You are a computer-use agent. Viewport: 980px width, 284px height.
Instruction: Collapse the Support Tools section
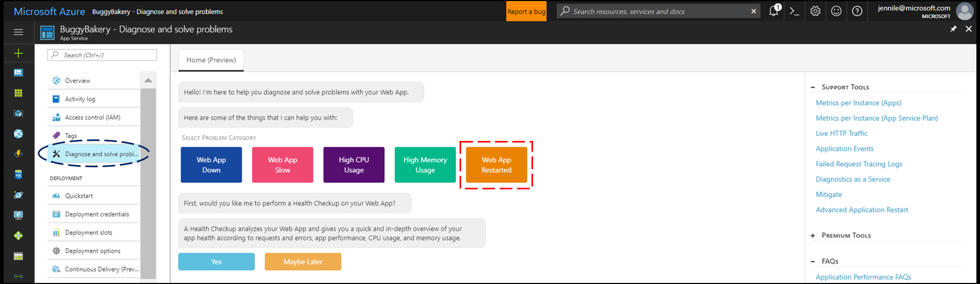(813, 87)
